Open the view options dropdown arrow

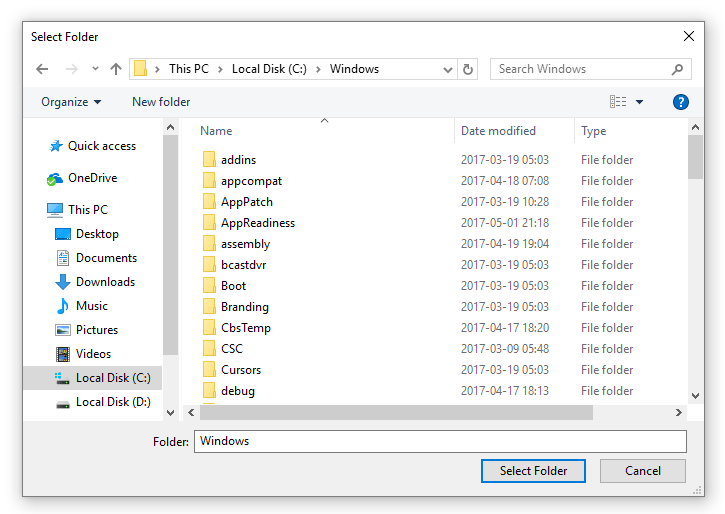click(x=639, y=102)
